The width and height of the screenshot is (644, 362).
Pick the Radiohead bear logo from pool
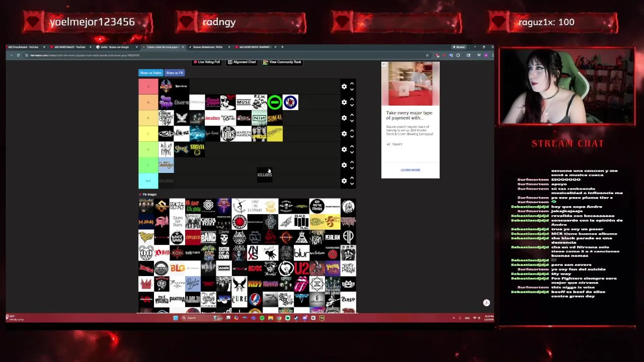pos(146,253)
